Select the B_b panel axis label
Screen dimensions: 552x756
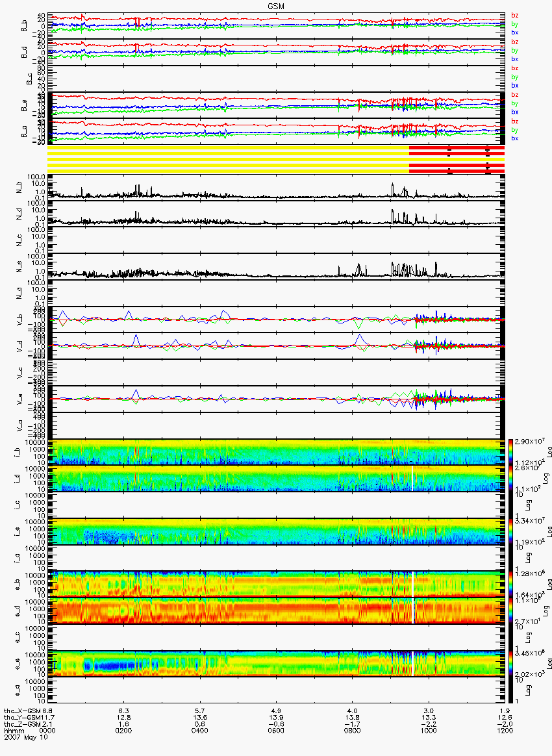pyautogui.click(x=25, y=25)
